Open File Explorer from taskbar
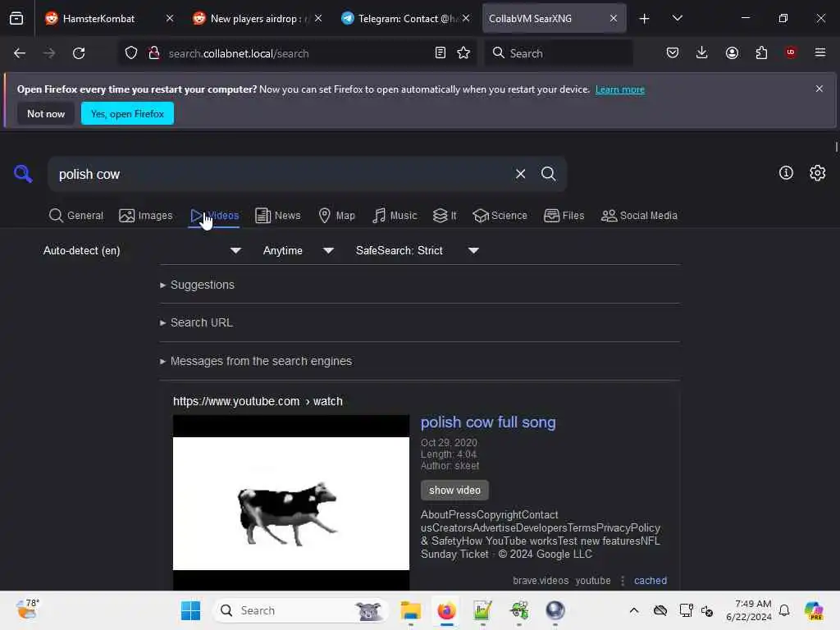 tap(411, 610)
